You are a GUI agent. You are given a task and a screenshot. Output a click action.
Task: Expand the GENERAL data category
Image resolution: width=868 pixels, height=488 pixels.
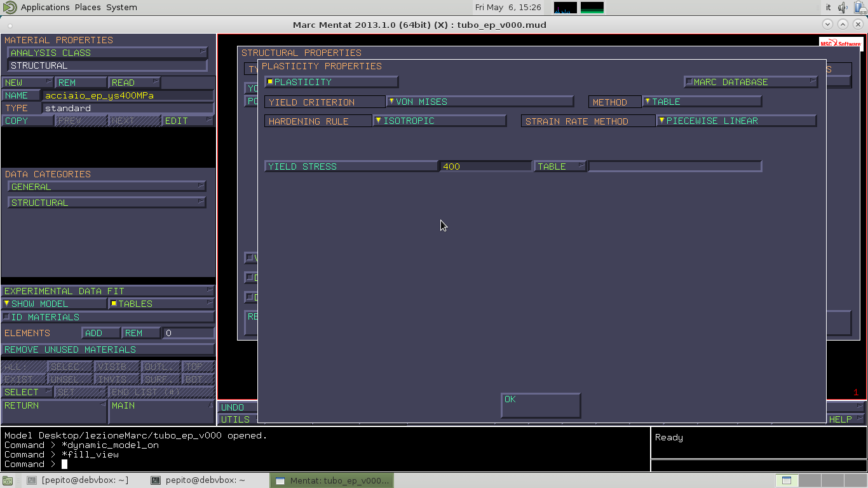(107, 187)
